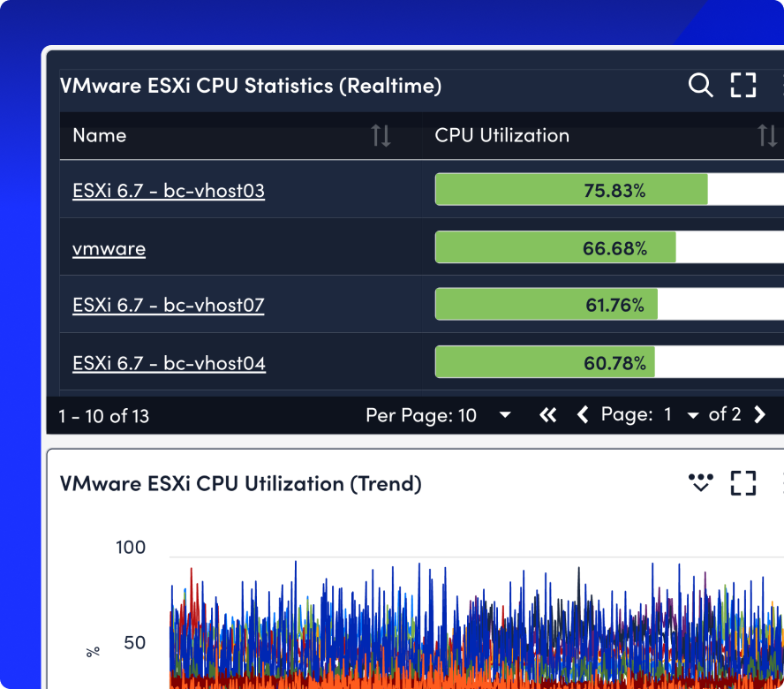This screenshot has height=689, width=784.
Task: Click the 50 y-axis label
Action: click(x=134, y=642)
